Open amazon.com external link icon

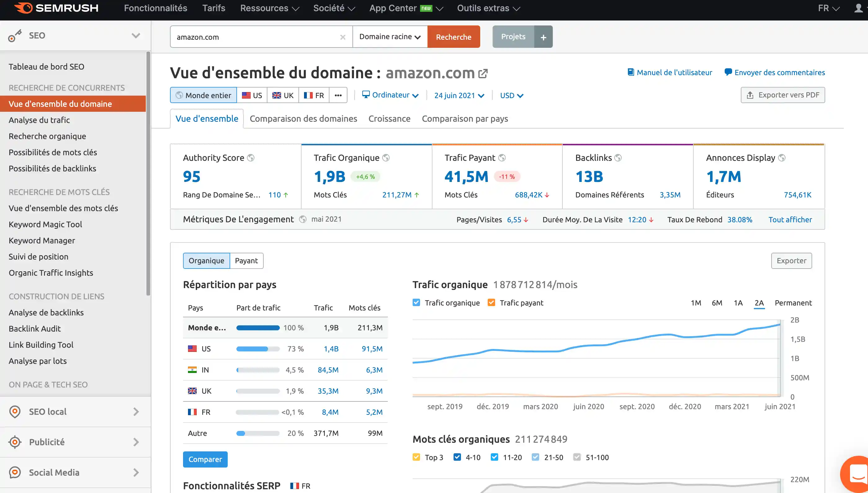coord(483,74)
